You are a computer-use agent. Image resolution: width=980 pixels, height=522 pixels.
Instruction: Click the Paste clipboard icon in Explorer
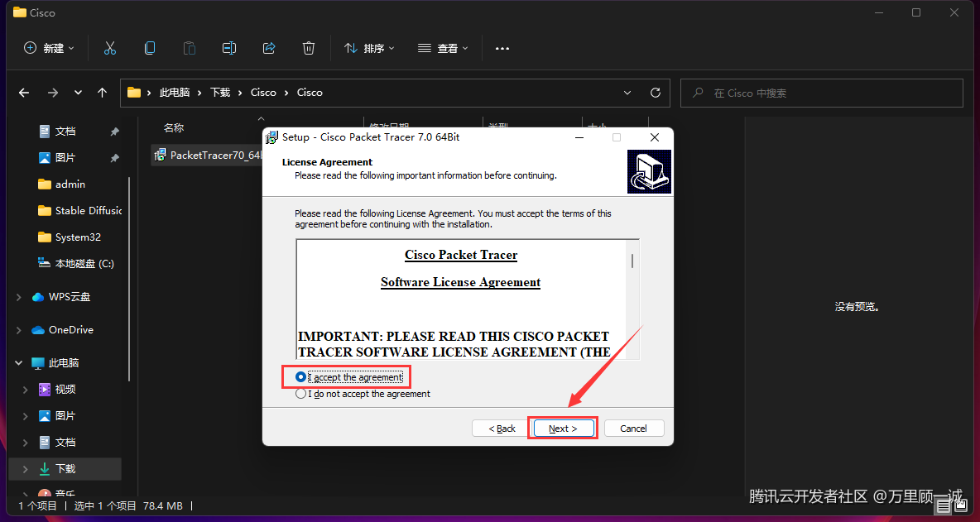point(190,48)
